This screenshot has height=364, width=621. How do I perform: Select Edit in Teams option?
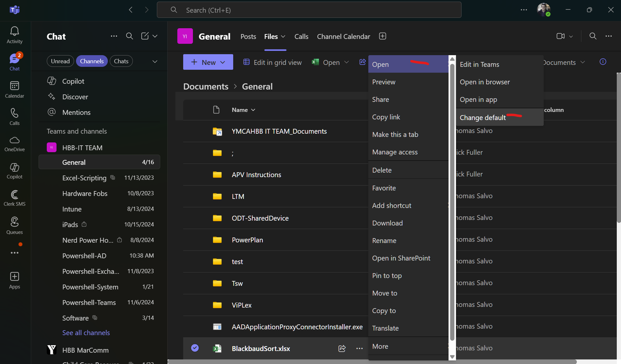coord(500,64)
